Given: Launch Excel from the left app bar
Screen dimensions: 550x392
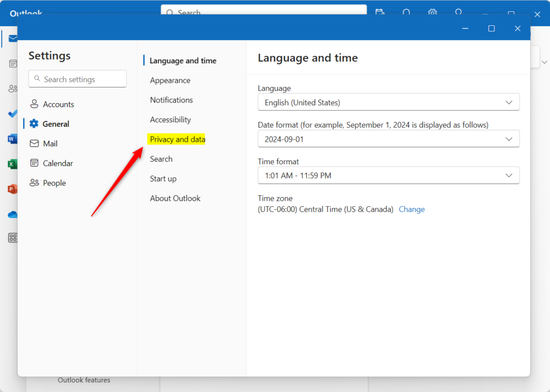Looking at the screenshot, I should click(x=12, y=164).
